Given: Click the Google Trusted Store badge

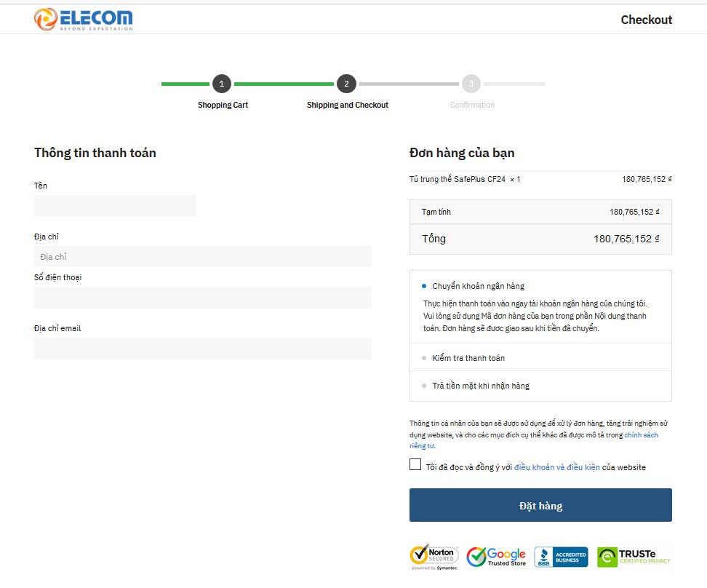Looking at the screenshot, I should point(496,557).
